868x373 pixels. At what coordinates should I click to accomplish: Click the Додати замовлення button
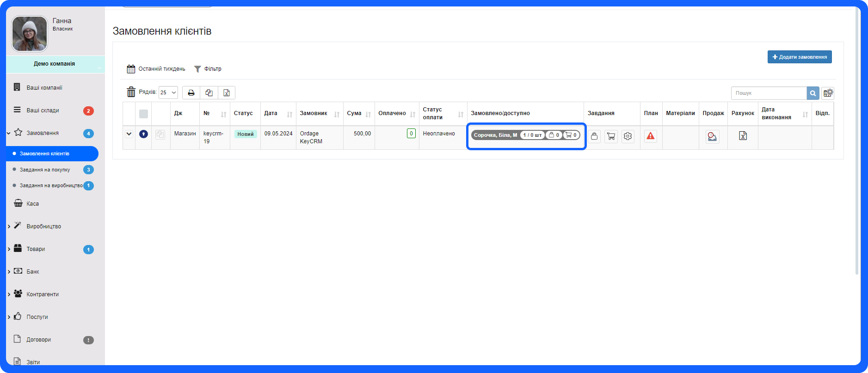(799, 57)
